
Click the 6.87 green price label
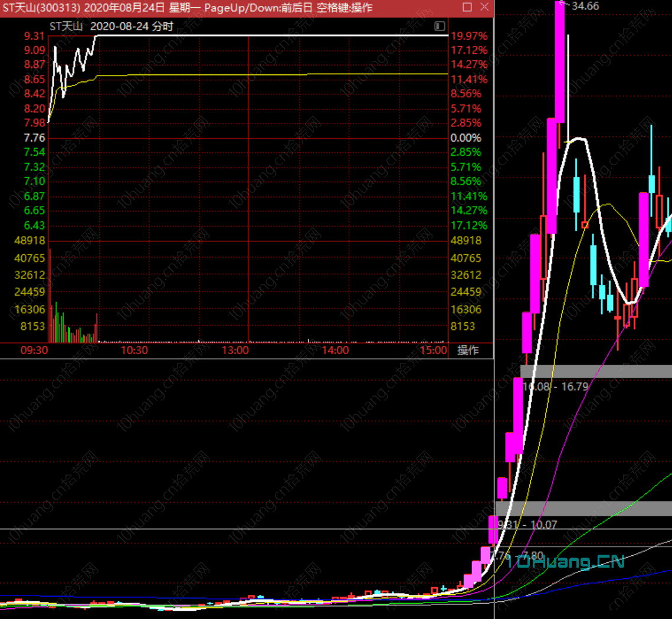[x=34, y=196]
